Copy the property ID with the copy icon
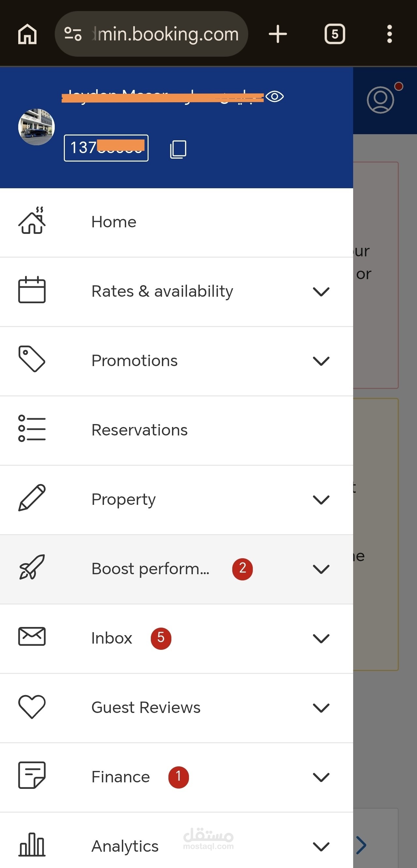Image resolution: width=417 pixels, height=868 pixels. (x=178, y=149)
